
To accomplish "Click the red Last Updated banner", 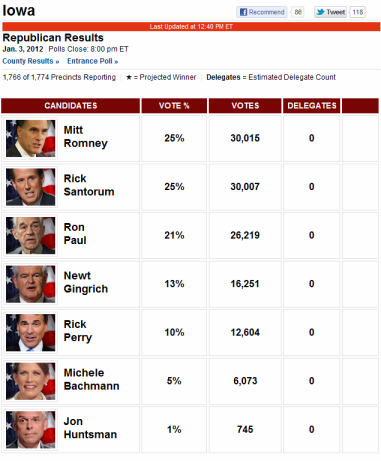I will (x=191, y=27).
